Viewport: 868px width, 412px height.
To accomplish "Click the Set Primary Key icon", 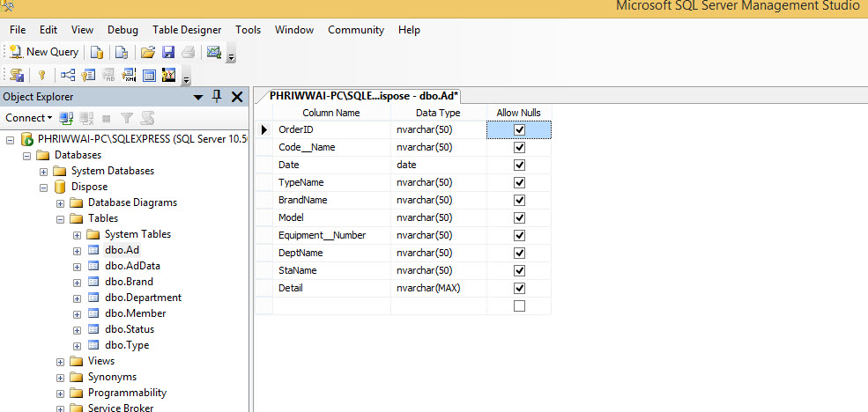I will [41, 75].
